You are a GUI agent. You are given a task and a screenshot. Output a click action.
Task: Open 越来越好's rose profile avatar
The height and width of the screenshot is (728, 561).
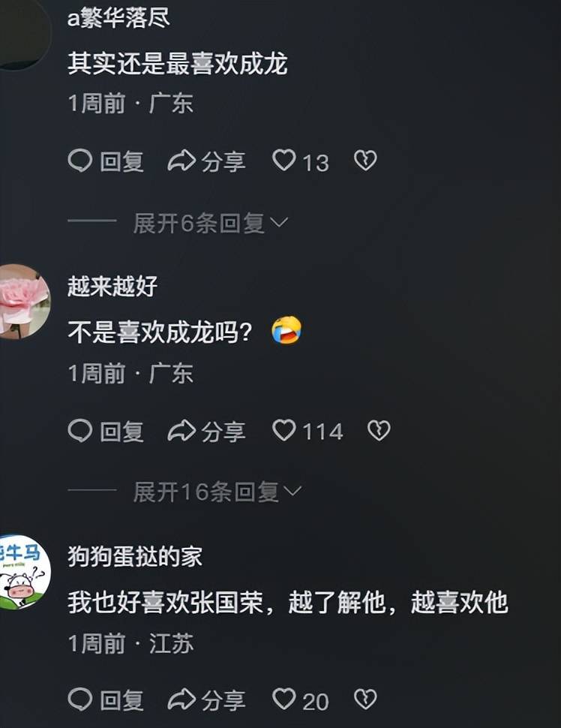tap(22, 301)
